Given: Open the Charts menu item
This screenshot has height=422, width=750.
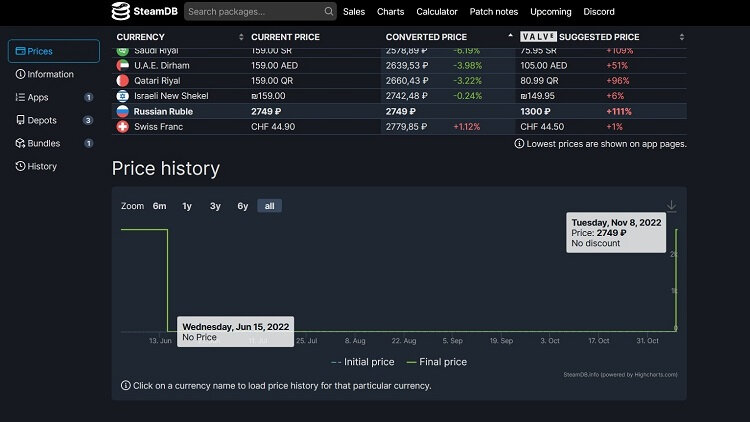Looking at the screenshot, I should coord(390,11).
